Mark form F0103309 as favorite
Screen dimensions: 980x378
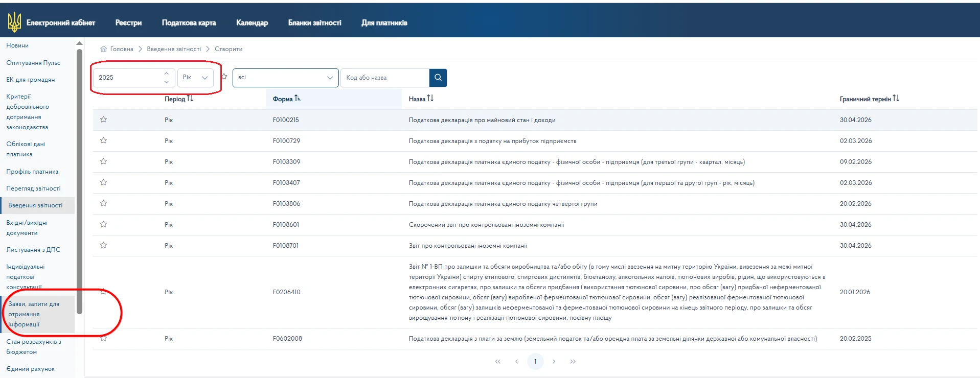[104, 161]
